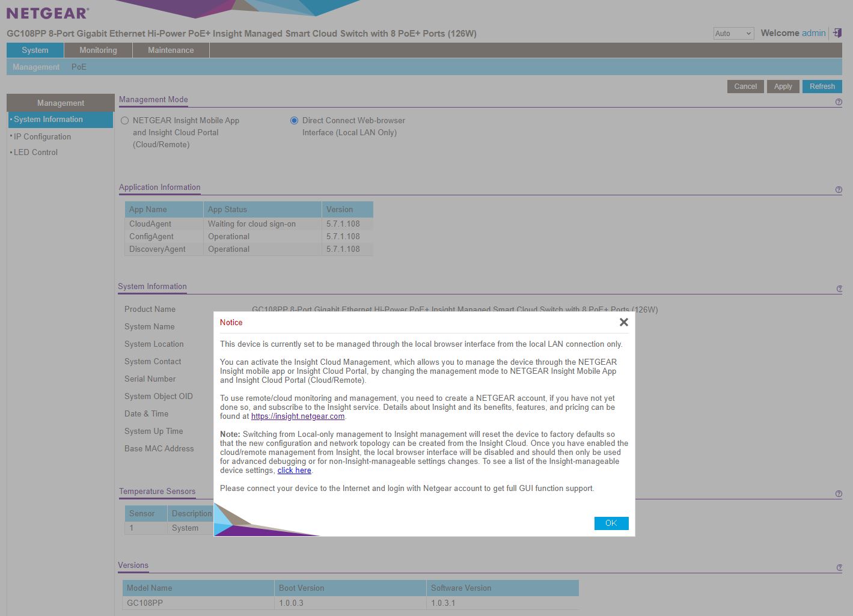Viewport: 853px width, 616px height.
Task: Follow the 'click here' link in the notice
Action: pyautogui.click(x=294, y=471)
